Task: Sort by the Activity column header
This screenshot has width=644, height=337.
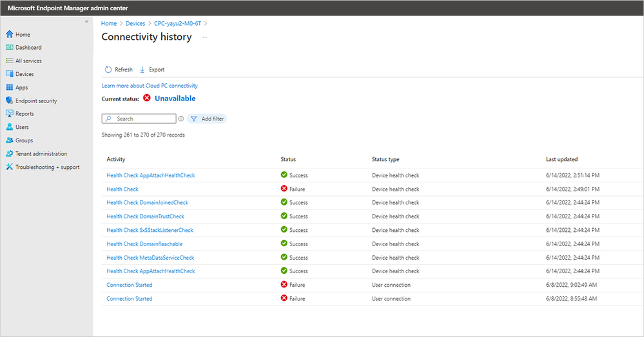Action: [116, 159]
